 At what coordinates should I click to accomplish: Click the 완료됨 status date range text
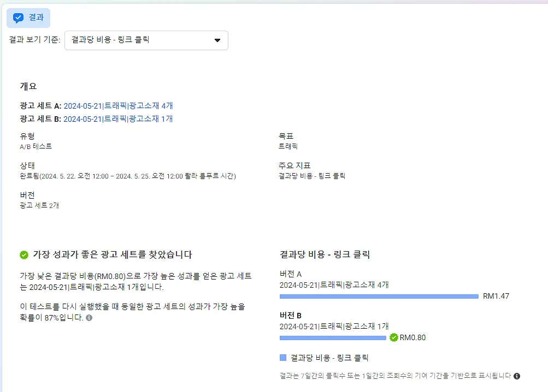[x=128, y=176]
